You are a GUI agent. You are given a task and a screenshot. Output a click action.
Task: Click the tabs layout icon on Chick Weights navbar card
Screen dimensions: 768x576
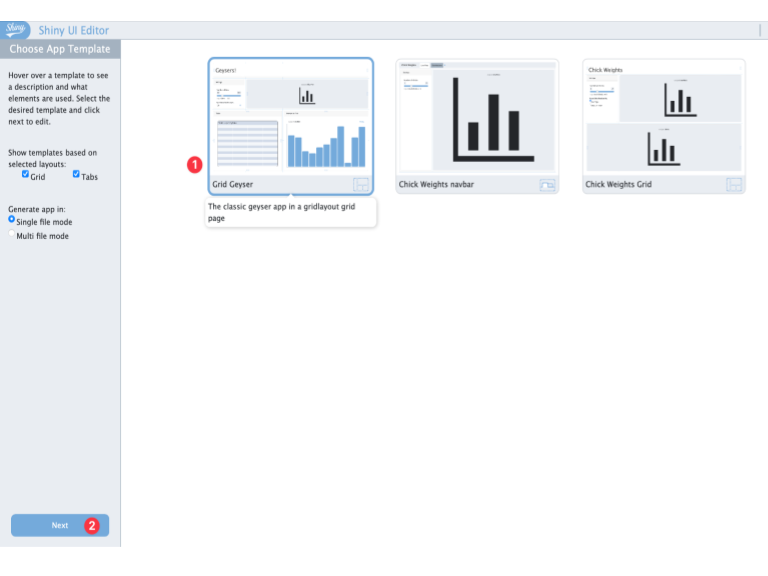pos(547,184)
